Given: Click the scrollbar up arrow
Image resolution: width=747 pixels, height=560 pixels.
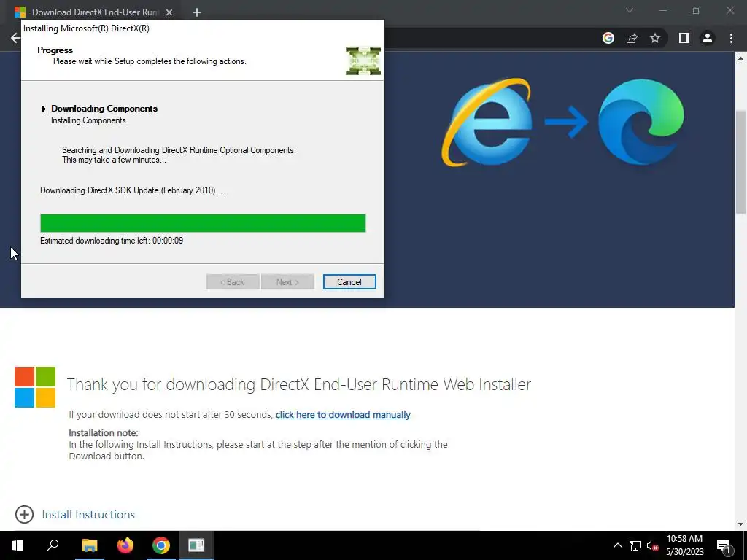Looking at the screenshot, I should coord(740,58).
